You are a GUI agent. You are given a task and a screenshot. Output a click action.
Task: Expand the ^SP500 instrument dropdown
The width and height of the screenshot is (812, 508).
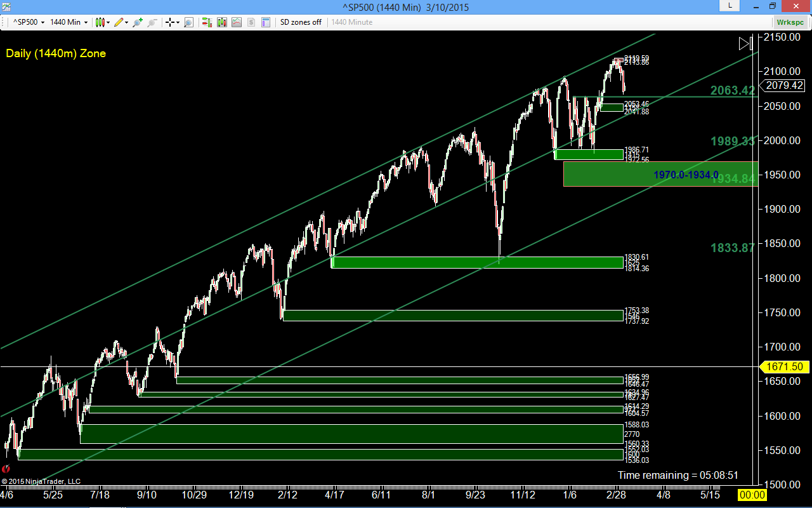29,22
